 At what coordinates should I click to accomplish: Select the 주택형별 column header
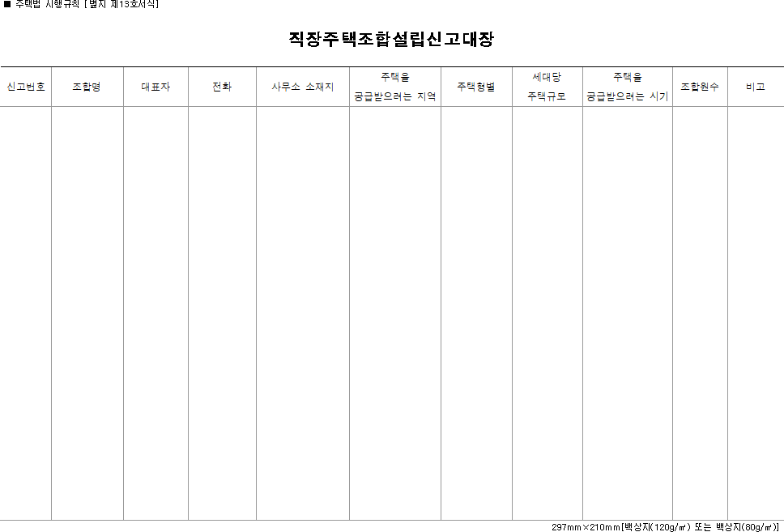click(x=476, y=85)
